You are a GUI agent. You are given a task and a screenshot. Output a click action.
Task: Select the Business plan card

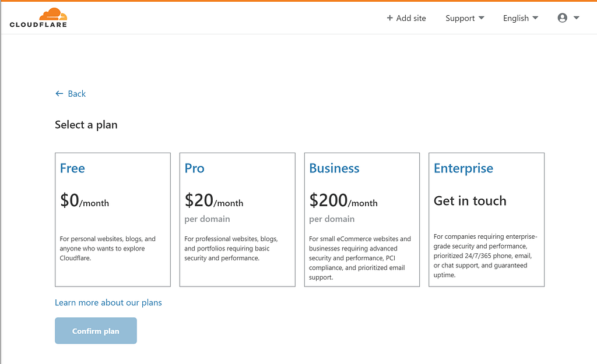coord(362,220)
